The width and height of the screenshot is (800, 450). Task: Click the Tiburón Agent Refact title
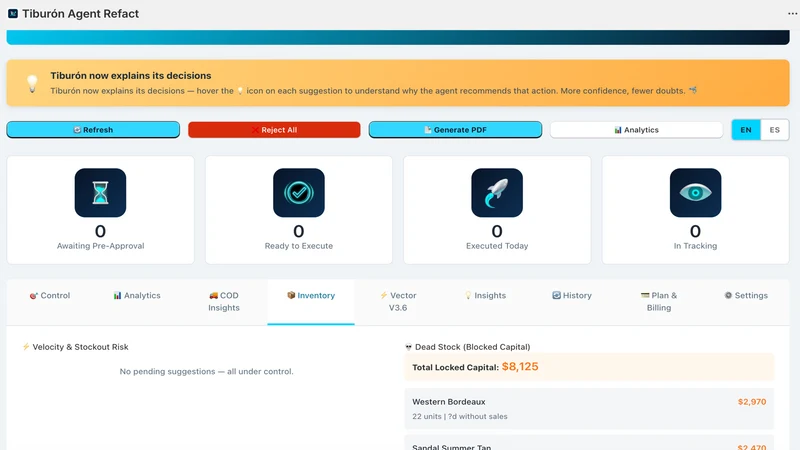(80, 14)
